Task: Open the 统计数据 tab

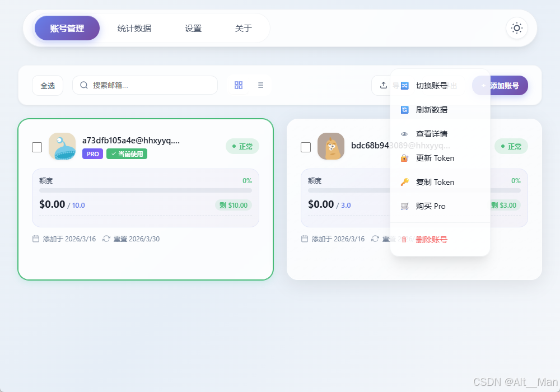Action: pos(134,27)
